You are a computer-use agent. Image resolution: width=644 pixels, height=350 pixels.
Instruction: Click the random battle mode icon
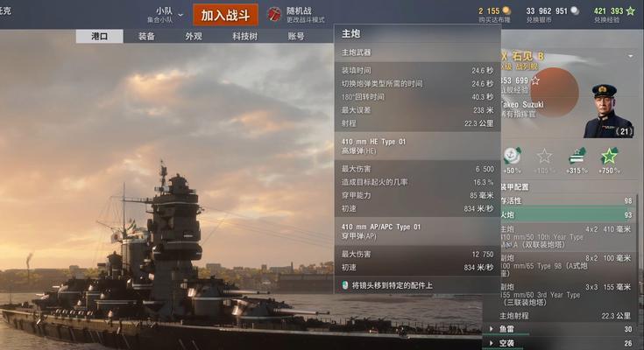click(274, 14)
